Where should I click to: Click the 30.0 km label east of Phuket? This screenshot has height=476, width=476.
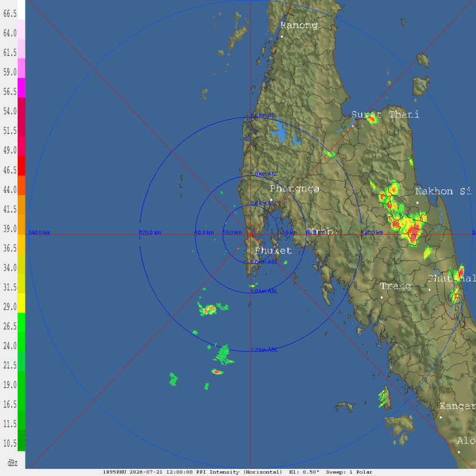point(287,233)
